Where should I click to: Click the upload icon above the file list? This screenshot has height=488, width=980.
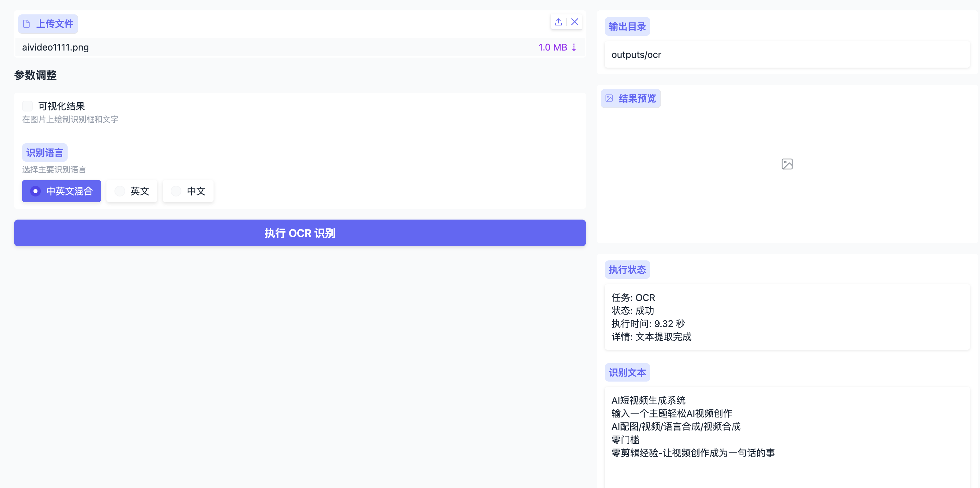point(558,22)
